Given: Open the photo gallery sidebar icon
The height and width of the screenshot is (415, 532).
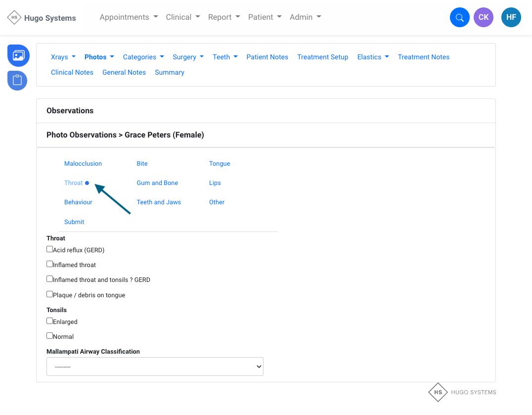Looking at the screenshot, I should click(x=18, y=55).
